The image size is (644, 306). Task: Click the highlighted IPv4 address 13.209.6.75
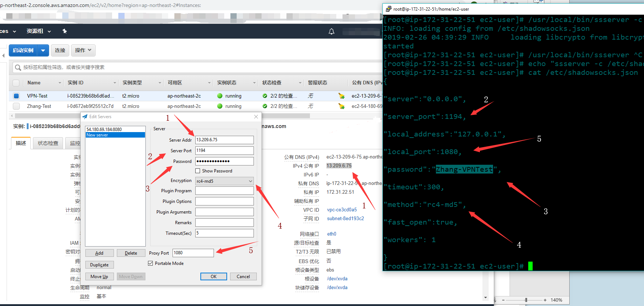[x=339, y=166]
